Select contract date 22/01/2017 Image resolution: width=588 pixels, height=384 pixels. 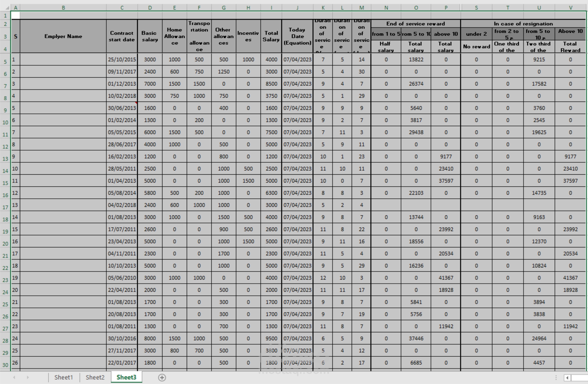(x=122, y=363)
